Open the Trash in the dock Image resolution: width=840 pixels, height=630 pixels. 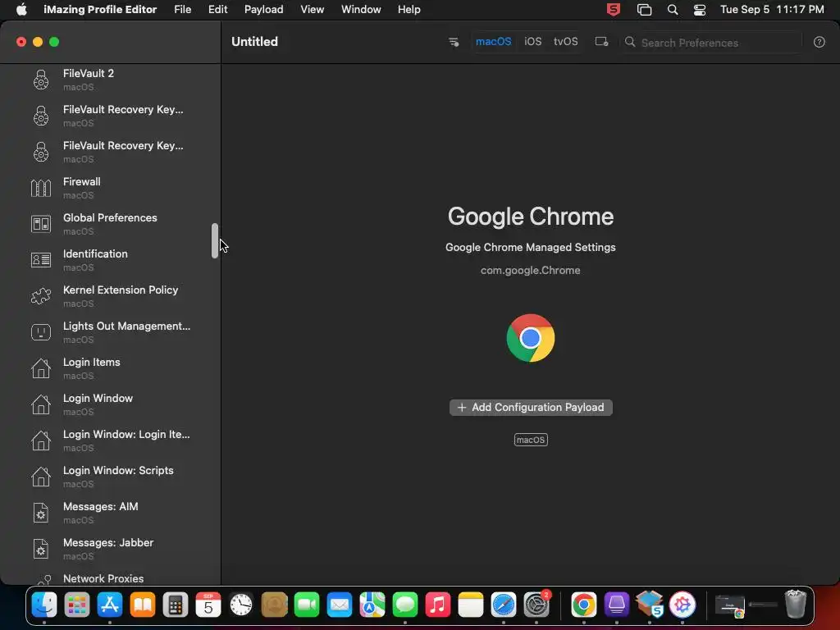pos(796,605)
